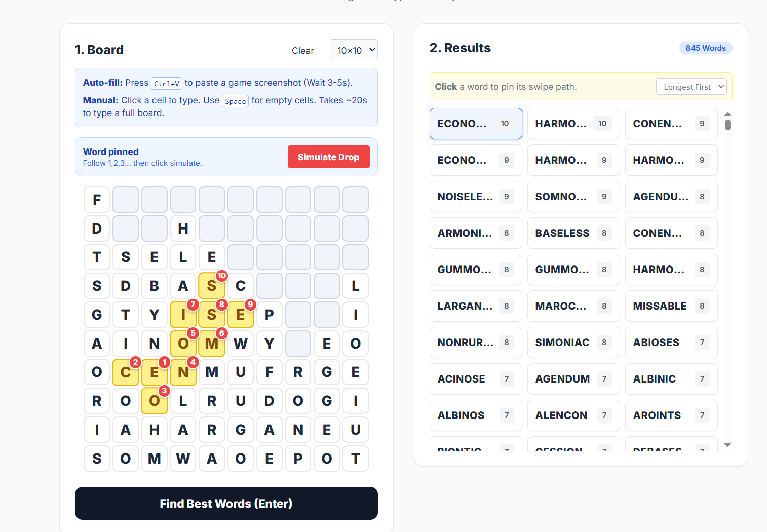Pin the word BASELESS
Viewport: 767px width, 532px height.
pos(573,233)
